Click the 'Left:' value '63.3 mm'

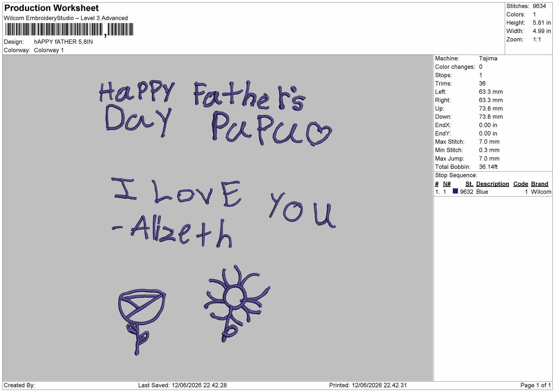490,92
